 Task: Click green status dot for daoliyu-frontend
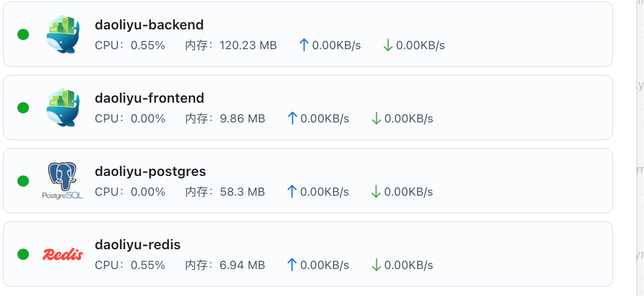(x=23, y=108)
